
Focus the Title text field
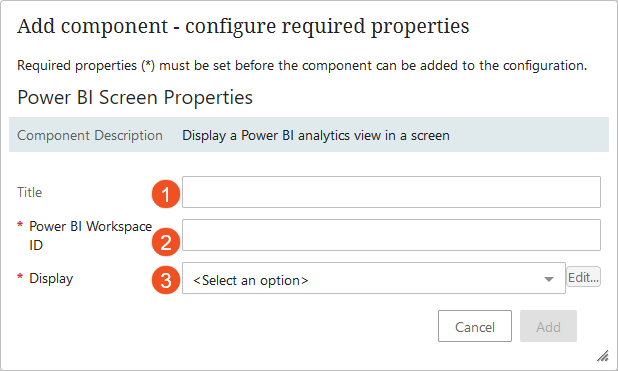click(391, 192)
